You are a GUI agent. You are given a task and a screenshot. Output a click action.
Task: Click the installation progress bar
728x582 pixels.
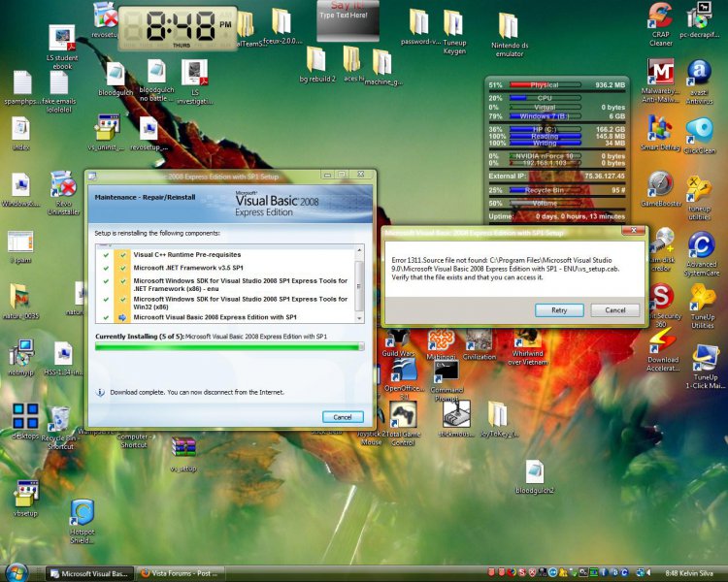pos(229,346)
